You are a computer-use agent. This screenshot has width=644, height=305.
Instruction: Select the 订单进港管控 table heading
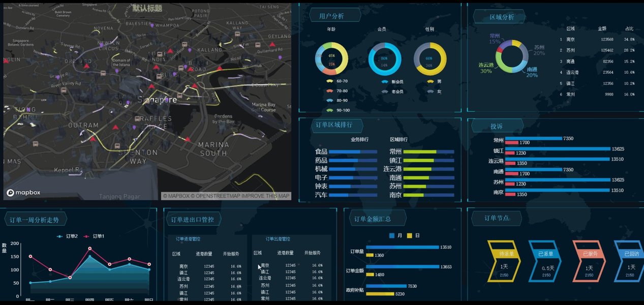point(188,239)
